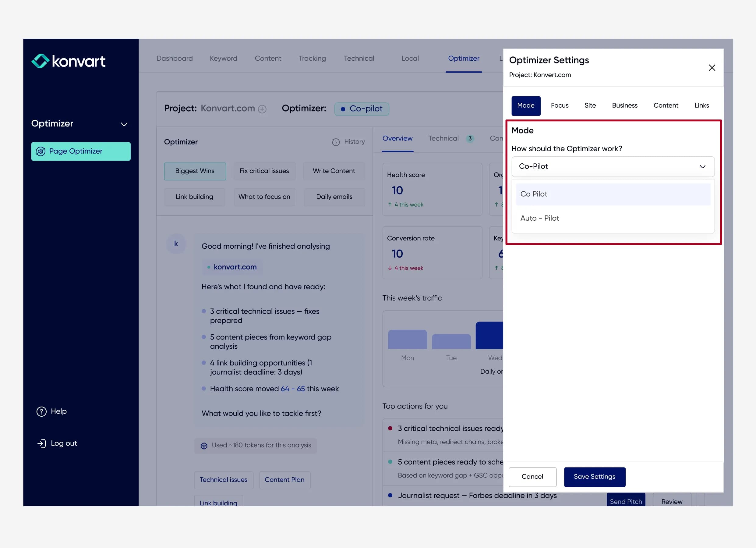Choose the Co Pilot option
The width and height of the screenshot is (756, 548).
[613, 194]
